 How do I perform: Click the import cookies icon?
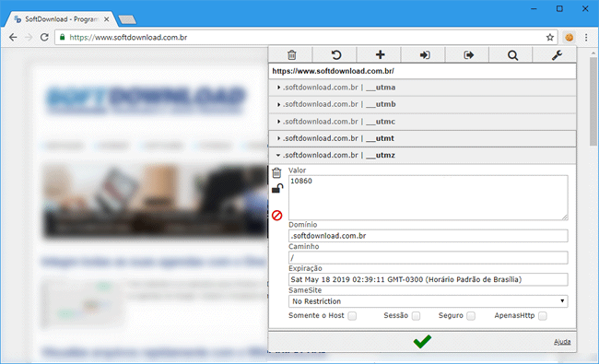(425, 55)
